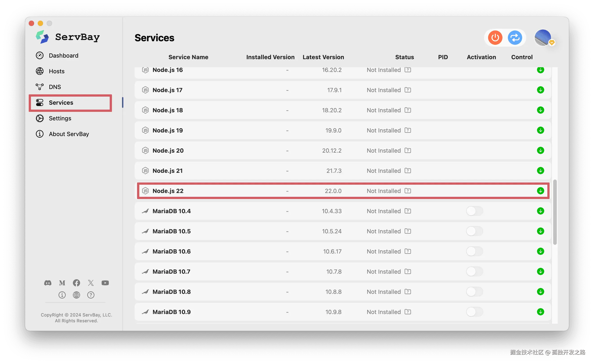Click Node.js 20 status help icon
This screenshot has width=594, height=364.
pos(408,151)
